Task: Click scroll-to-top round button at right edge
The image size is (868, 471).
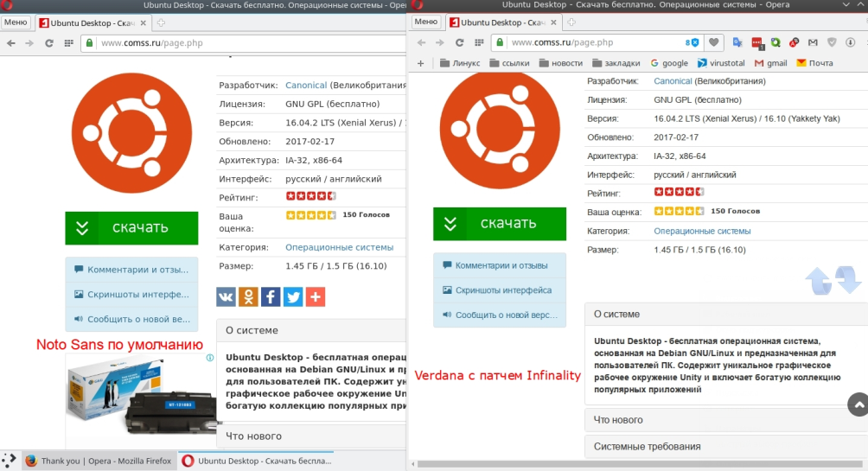Action: [x=858, y=404]
